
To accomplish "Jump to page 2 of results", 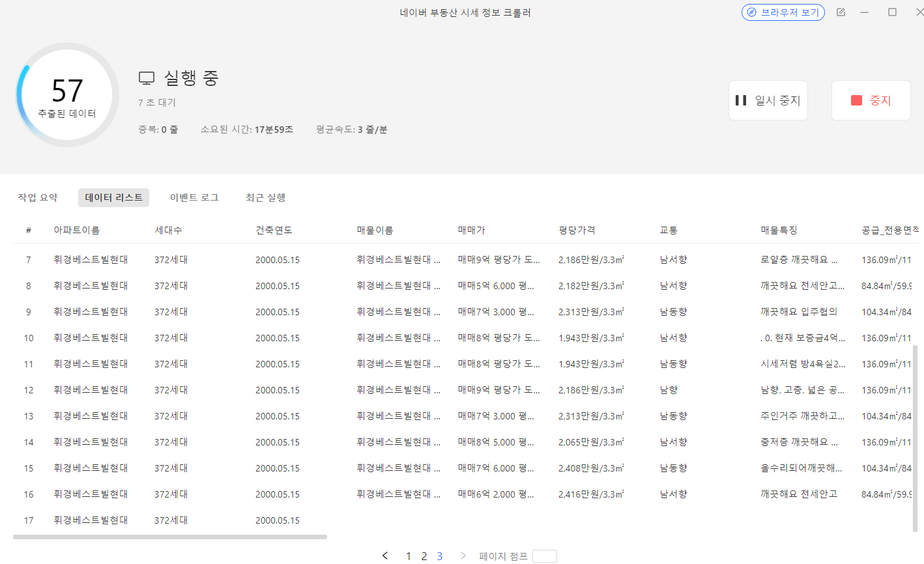I will coord(424,556).
